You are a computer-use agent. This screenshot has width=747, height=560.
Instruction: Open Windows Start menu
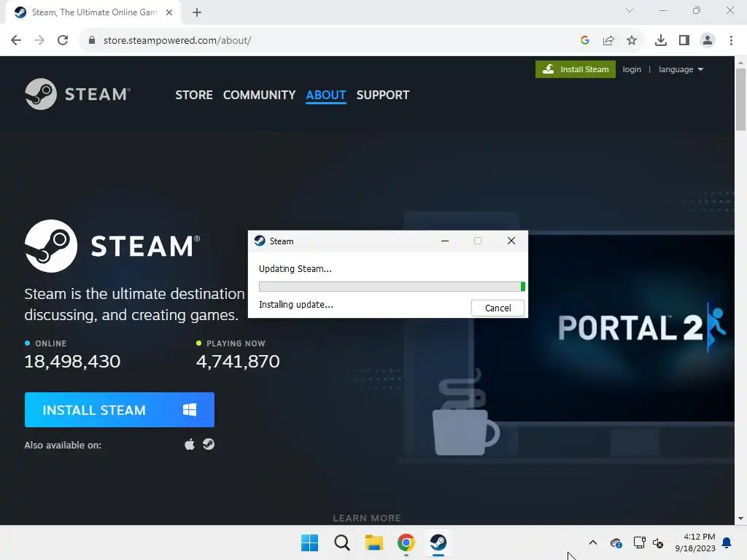click(309, 542)
